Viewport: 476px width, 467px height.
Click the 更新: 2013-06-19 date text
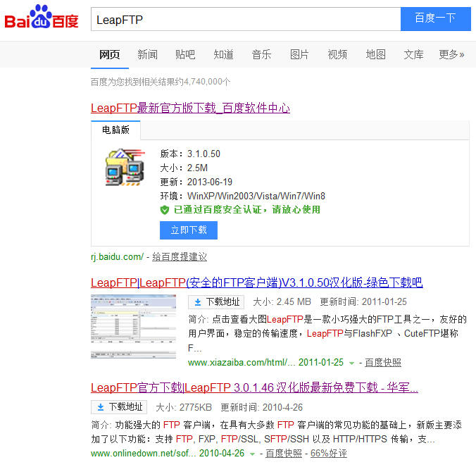click(196, 182)
